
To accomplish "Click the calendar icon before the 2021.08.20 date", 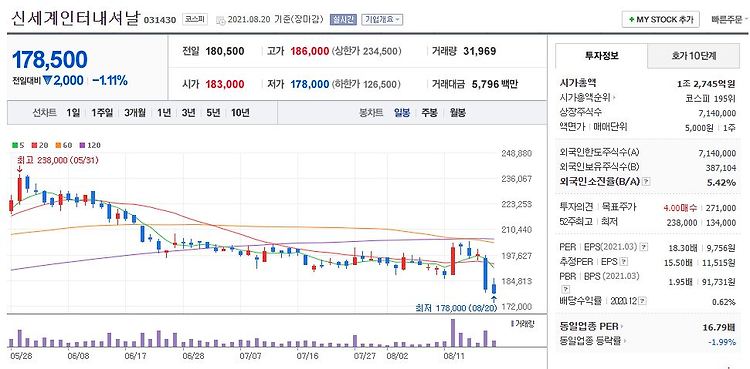I will click(x=221, y=20).
